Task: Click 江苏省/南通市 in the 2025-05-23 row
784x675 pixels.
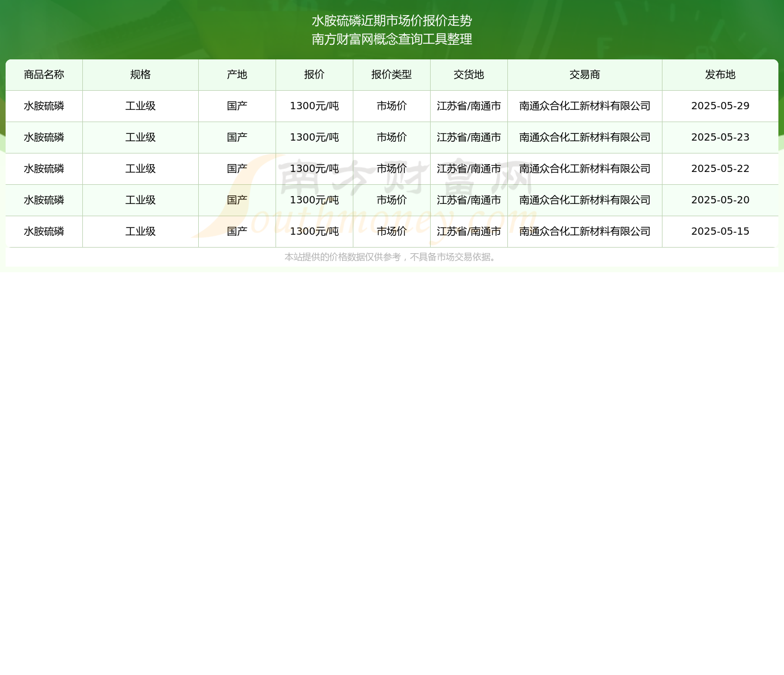Action: [469, 137]
